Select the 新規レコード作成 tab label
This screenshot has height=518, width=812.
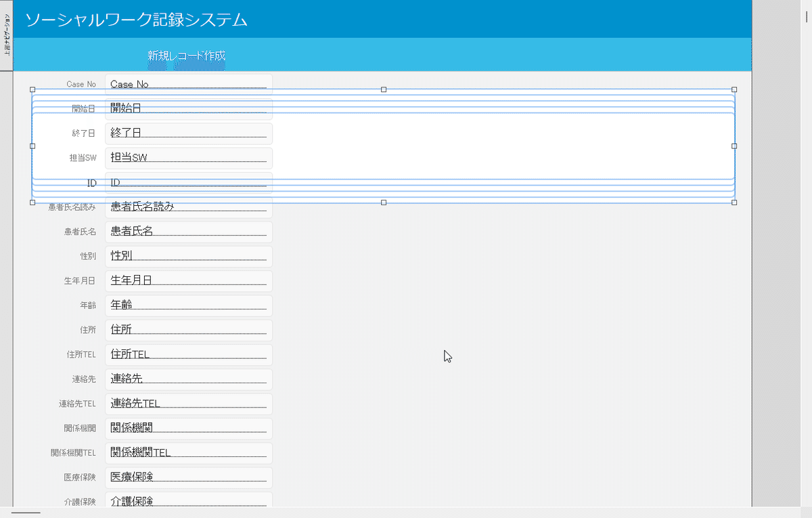tap(187, 56)
